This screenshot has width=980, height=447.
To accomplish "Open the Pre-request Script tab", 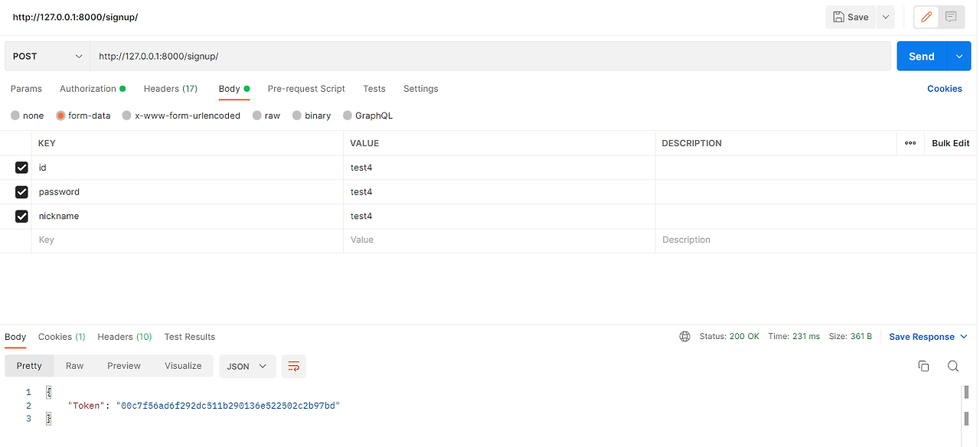I will (x=306, y=89).
